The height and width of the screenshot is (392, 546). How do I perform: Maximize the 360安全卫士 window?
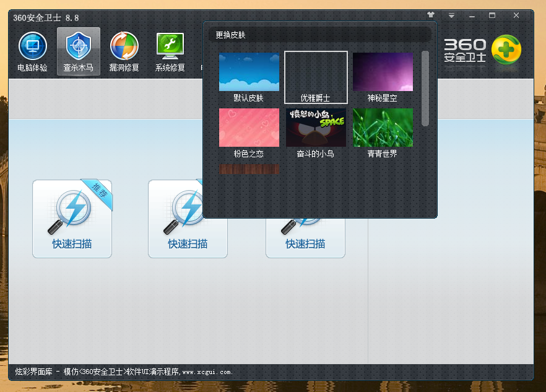492,15
